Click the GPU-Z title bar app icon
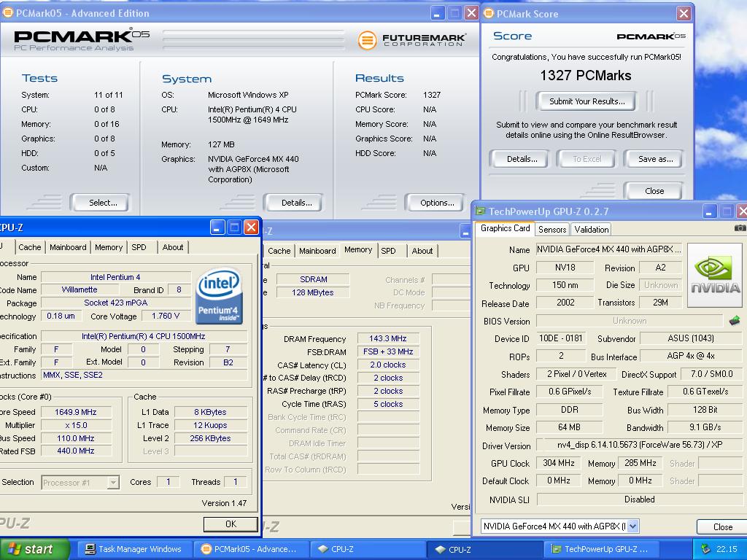Screen dimensions: 747x560 tap(480, 211)
